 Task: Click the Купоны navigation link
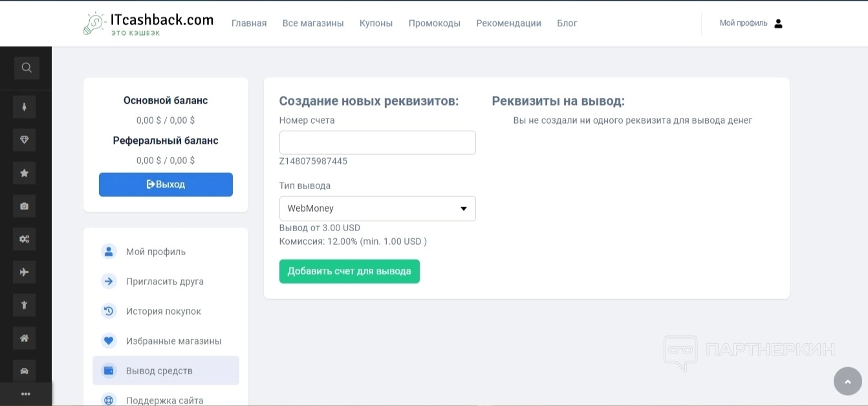376,23
